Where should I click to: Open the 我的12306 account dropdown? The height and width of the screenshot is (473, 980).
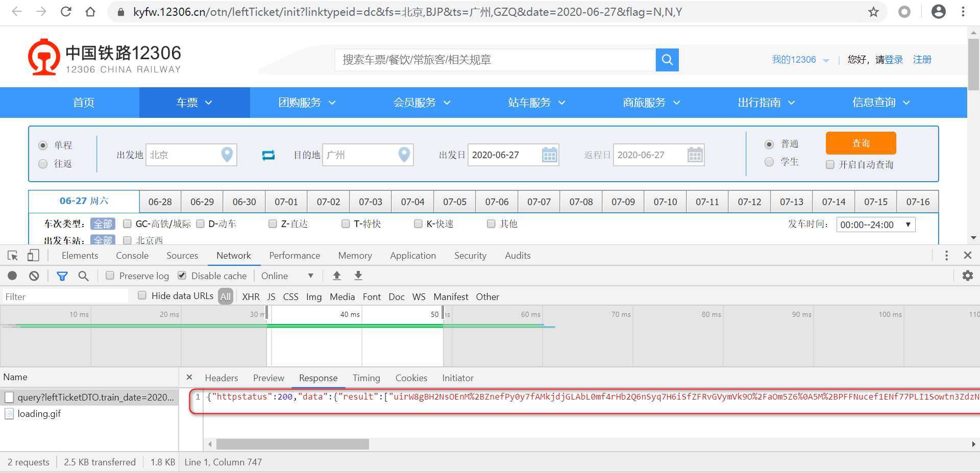tap(800, 60)
